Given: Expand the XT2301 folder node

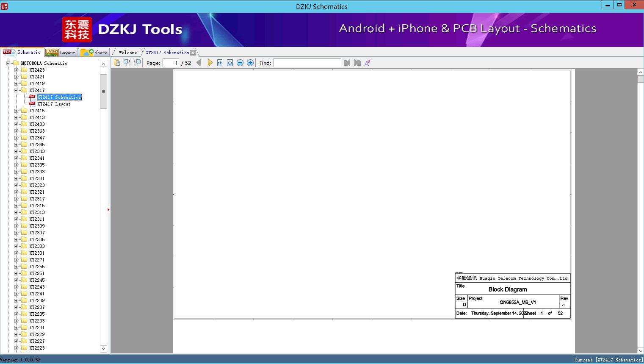Looking at the screenshot, I should (16, 253).
